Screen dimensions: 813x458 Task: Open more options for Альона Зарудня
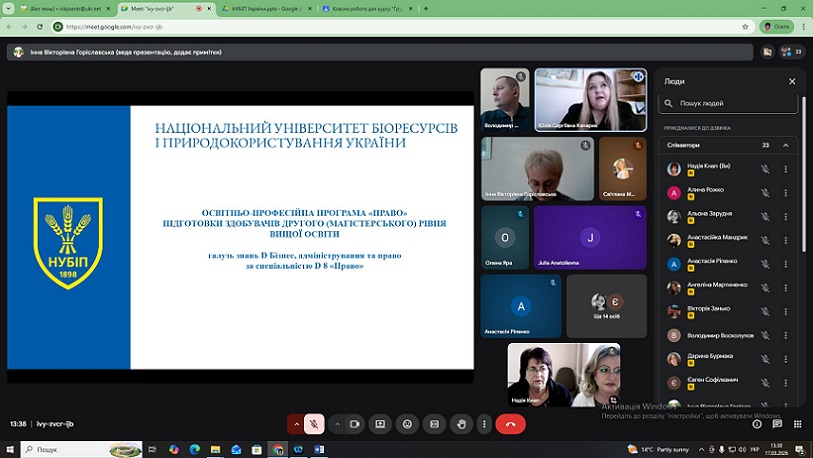786,217
